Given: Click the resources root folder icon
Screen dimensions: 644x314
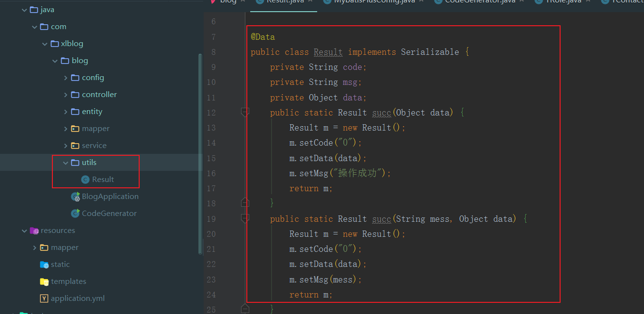Looking at the screenshot, I should coord(33,230).
